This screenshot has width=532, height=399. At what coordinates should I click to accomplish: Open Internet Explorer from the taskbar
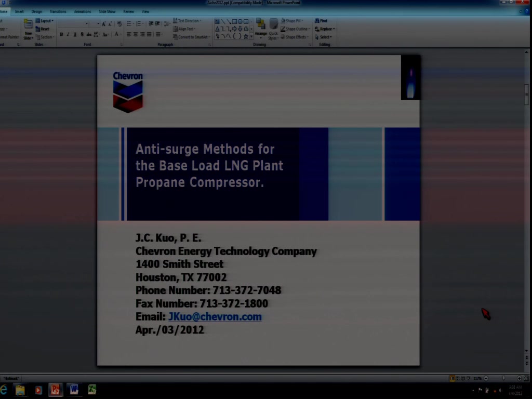[x=4, y=390]
